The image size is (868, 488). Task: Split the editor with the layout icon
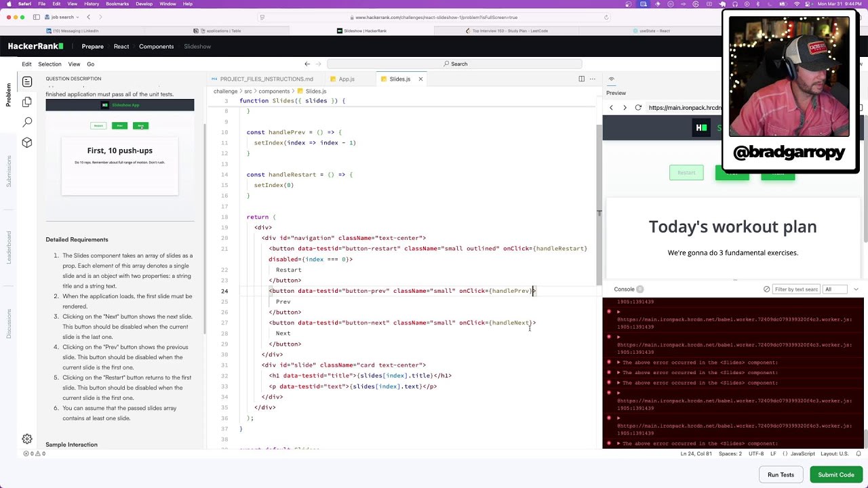(x=581, y=79)
